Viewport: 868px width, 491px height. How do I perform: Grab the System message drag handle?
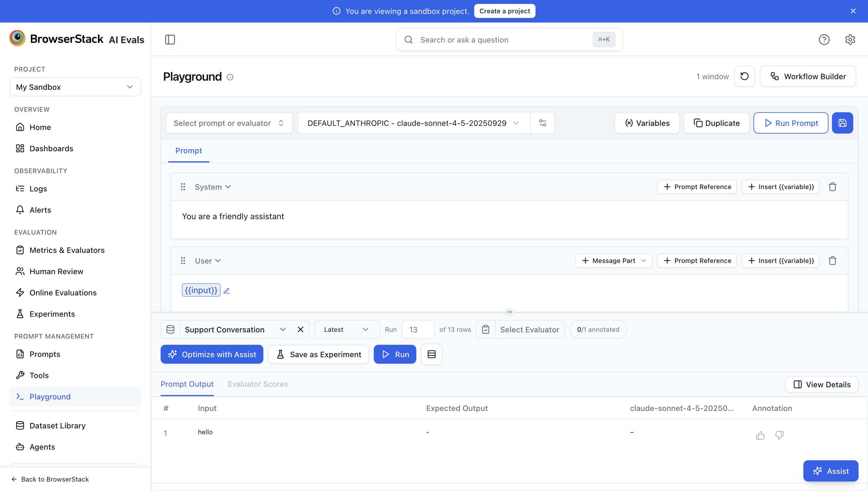183,187
